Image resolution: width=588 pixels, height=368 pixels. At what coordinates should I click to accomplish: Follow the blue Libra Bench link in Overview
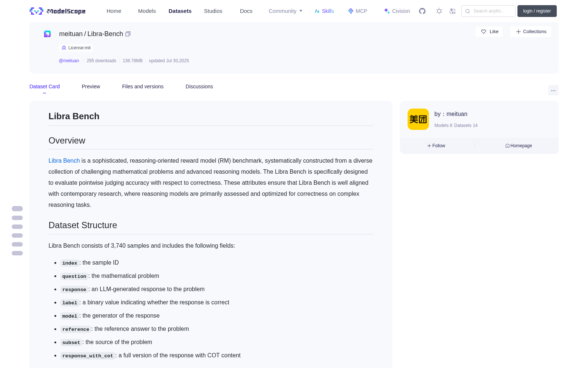(x=64, y=160)
